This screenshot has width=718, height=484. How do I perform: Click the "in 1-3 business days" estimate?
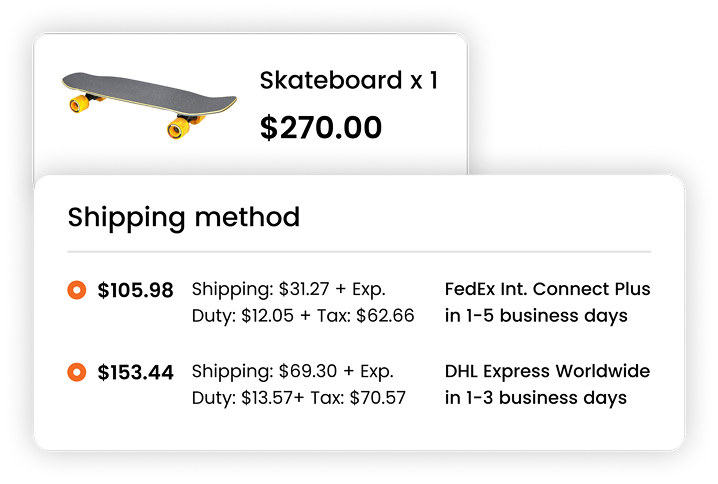click(x=535, y=398)
